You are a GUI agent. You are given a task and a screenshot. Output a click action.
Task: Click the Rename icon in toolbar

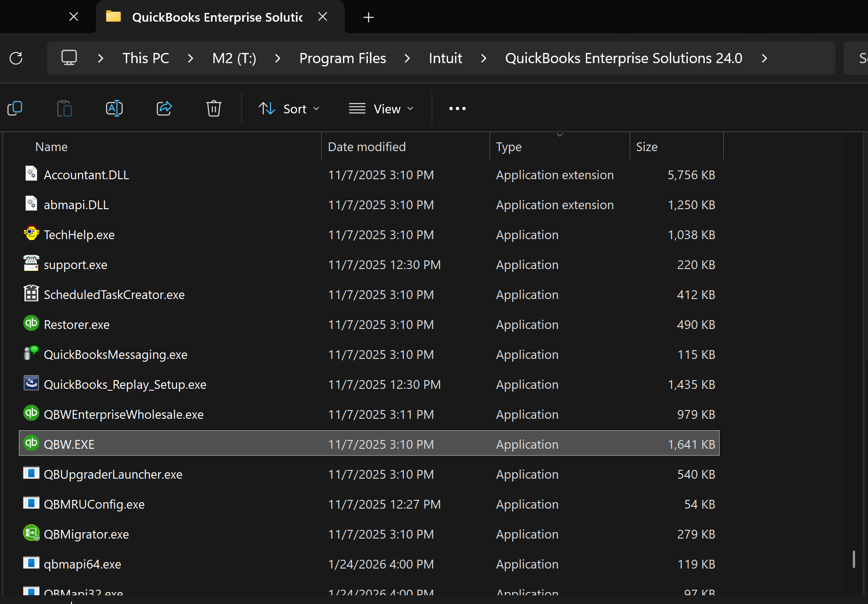tap(114, 108)
